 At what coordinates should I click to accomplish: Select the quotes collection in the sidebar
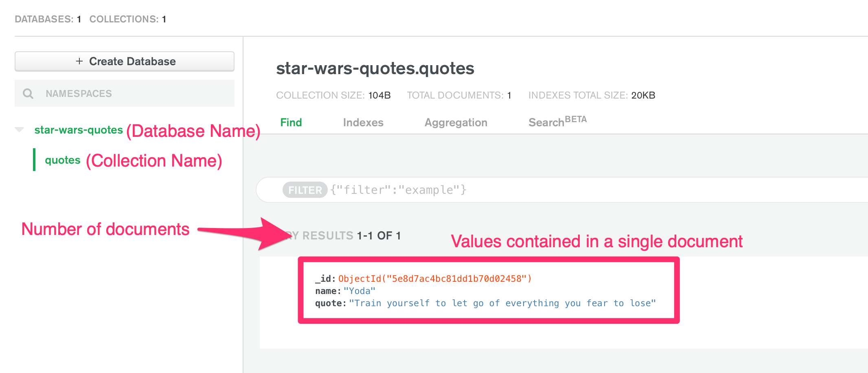[x=62, y=160]
